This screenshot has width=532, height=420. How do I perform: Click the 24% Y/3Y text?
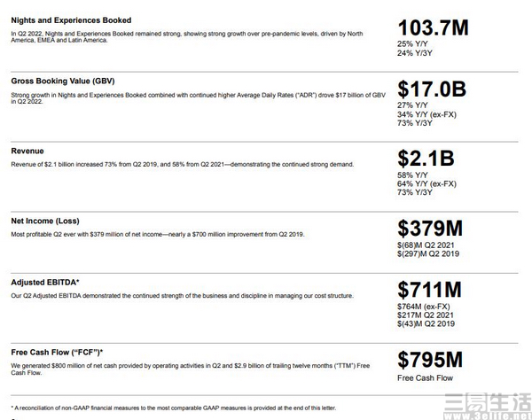click(x=415, y=53)
